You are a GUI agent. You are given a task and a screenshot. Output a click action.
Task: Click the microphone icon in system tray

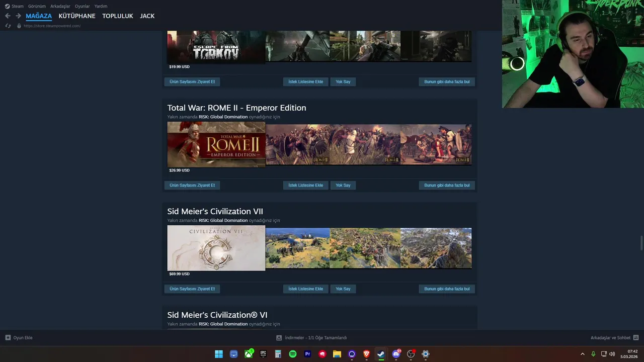coord(593,354)
